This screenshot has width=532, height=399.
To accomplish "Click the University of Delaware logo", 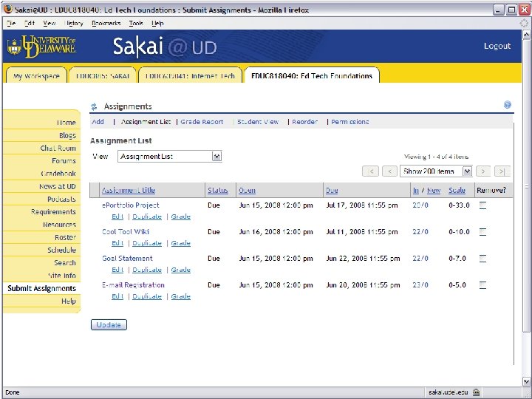I will pyautogui.click(x=41, y=47).
